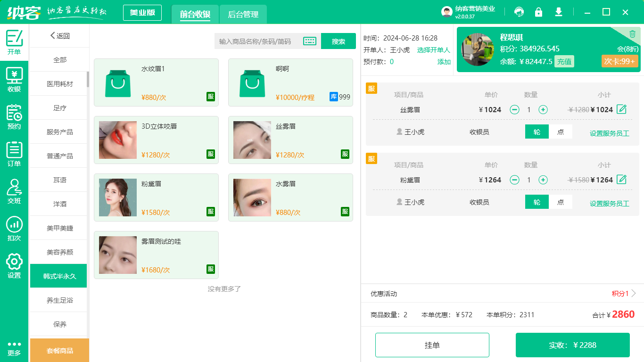This screenshot has width=644, height=362.
Task: Click the lock screen icon in title bar
Action: tap(538, 12)
